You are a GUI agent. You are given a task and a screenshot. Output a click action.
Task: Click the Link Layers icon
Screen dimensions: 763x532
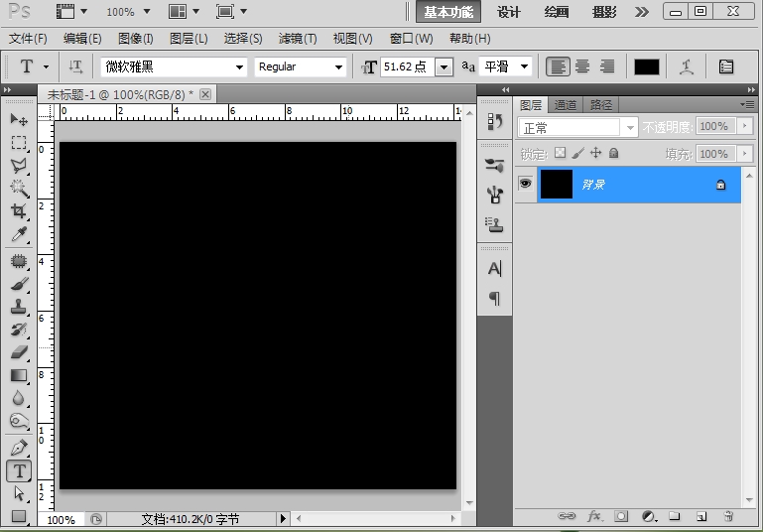pyautogui.click(x=567, y=516)
